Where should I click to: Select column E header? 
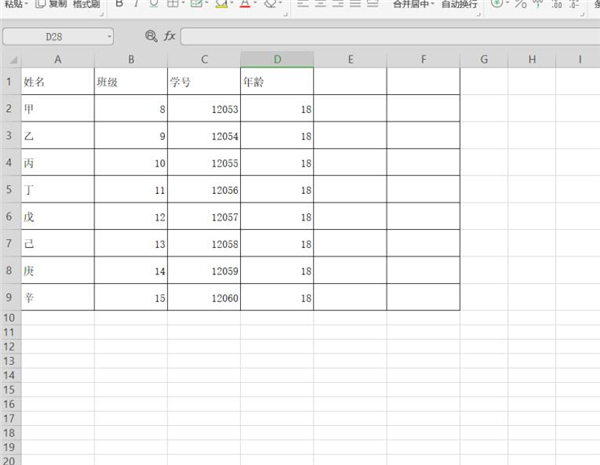click(350, 59)
